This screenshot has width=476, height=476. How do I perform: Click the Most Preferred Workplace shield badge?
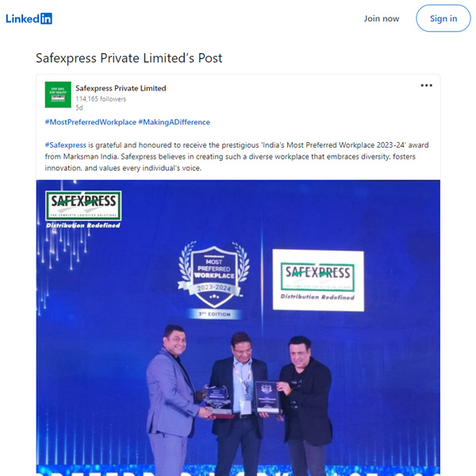tap(213, 274)
